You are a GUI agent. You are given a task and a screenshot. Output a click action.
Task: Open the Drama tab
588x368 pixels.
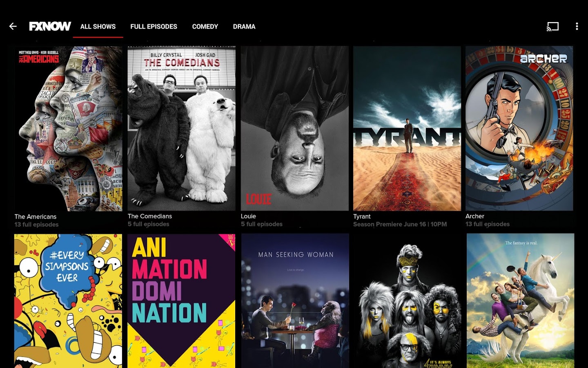(244, 27)
